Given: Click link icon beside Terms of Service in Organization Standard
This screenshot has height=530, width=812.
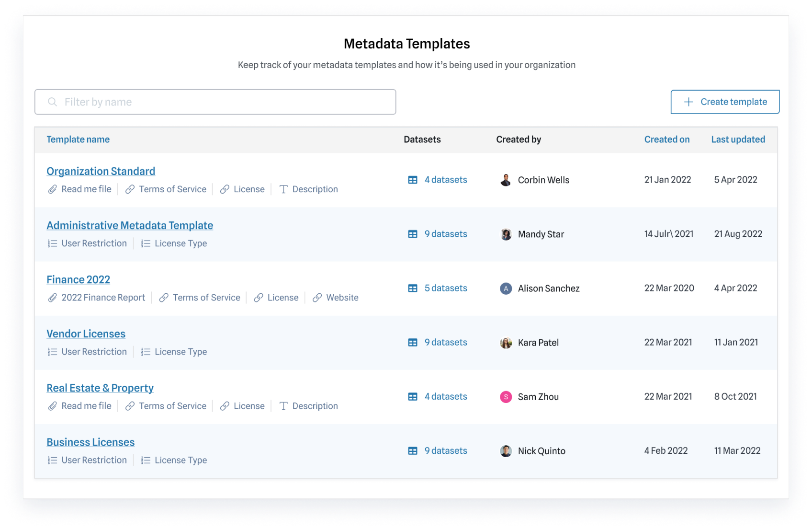Looking at the screenshot, I should [x=130, y=189].
